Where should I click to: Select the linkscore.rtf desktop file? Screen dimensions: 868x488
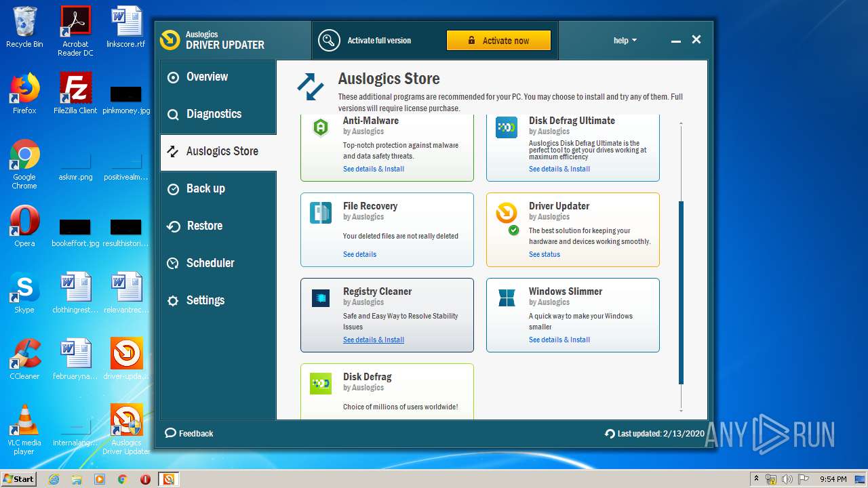[x=126, y=27]
